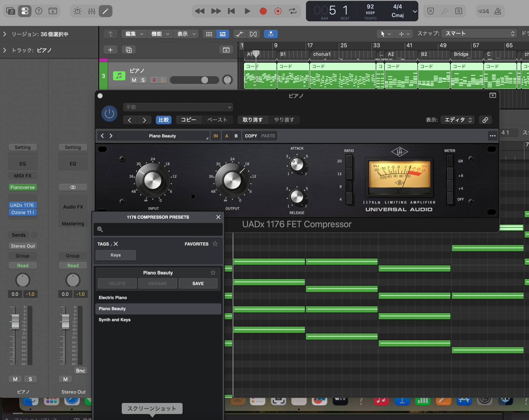Screen dimensions: 529x420
Task: Toggle the Flex icon in tracks toolbar
Action: click(x=253, y=34)
